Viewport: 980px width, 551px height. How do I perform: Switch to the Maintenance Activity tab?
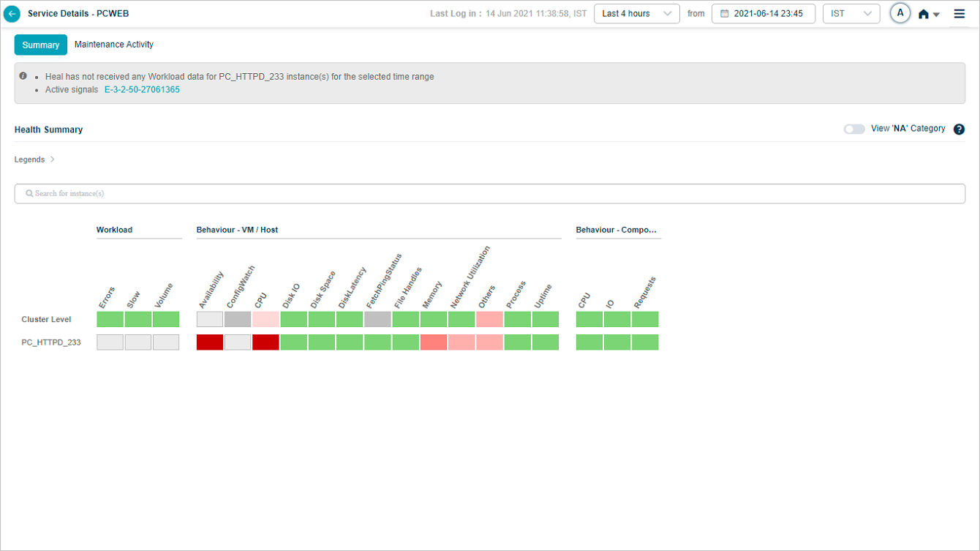click(114, 45)
